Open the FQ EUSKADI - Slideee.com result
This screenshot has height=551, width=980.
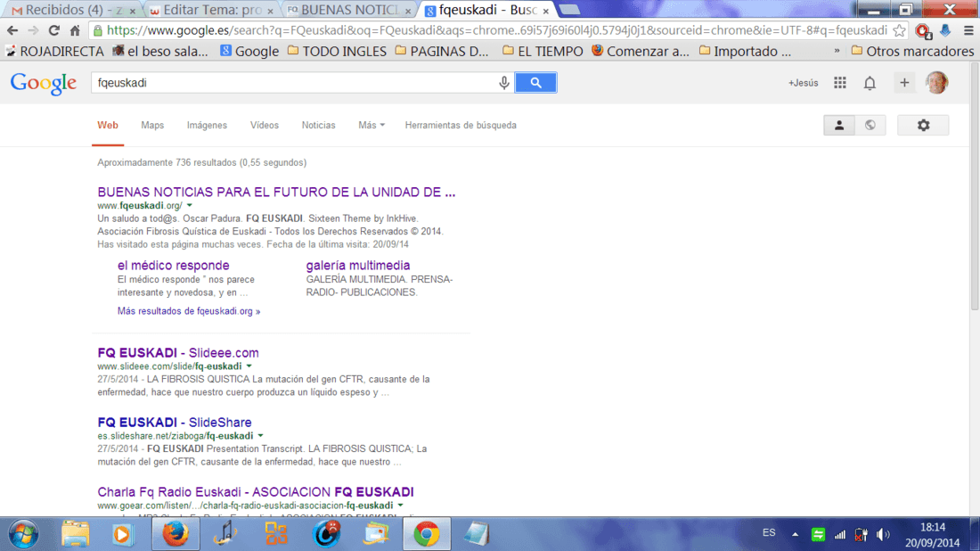click(178, 353)
